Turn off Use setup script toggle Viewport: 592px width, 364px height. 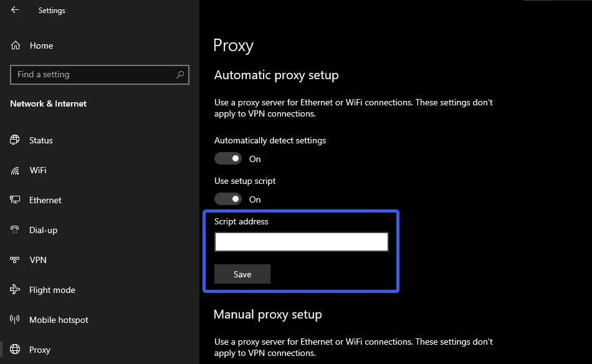coord(228,199)
